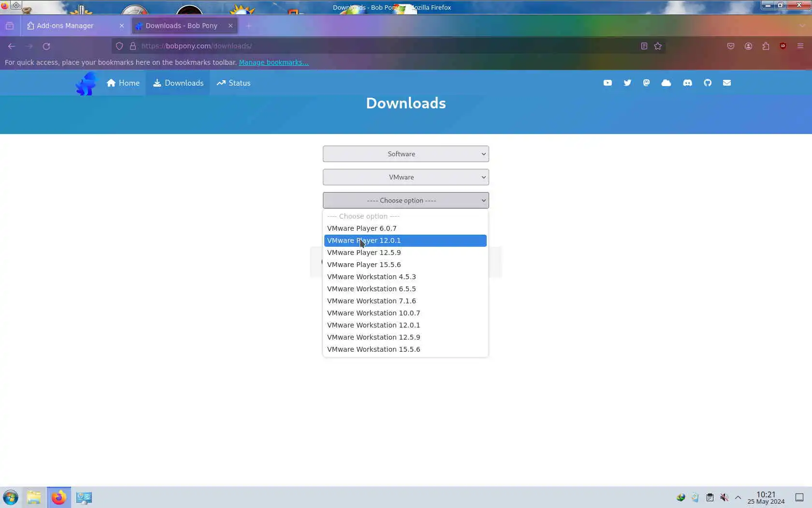812x508 pixels.
Task: Select VMware Player 6.0.7
Action: pyautogui.click(x=406, y=228)
